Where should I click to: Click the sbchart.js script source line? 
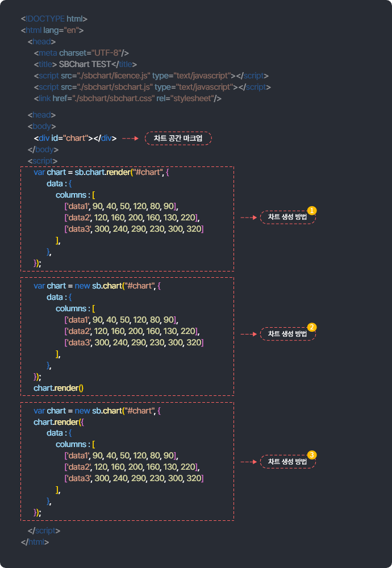click(x=152, y=87)
